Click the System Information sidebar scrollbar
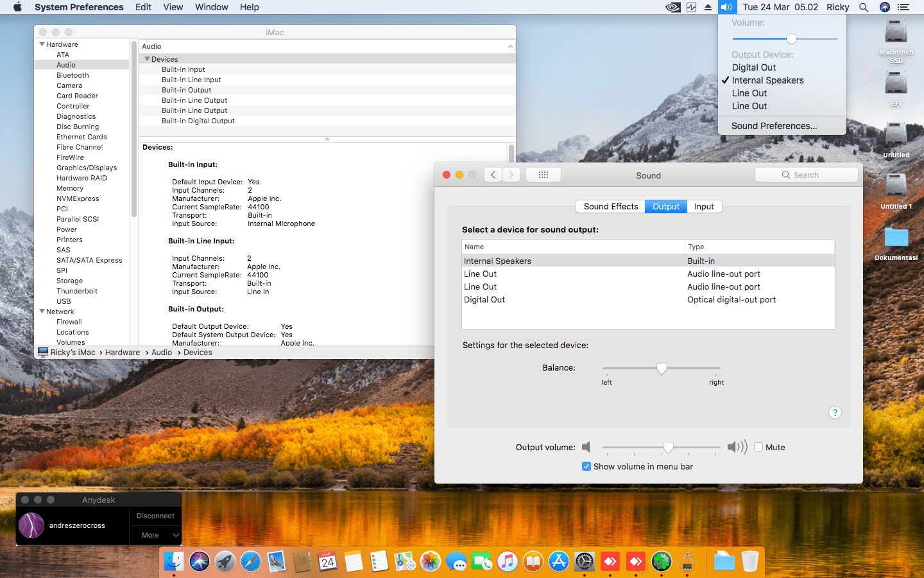Viewport: 924px width, 578px height. (x=134, y=130)
